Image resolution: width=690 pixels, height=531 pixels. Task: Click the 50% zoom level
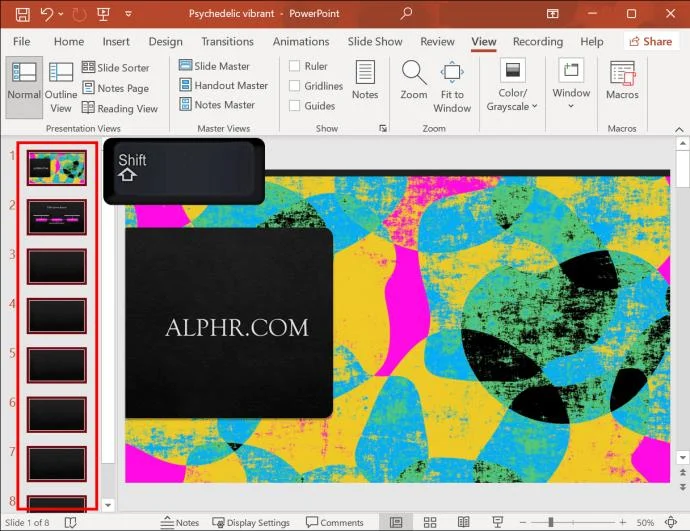coord(645,522)
